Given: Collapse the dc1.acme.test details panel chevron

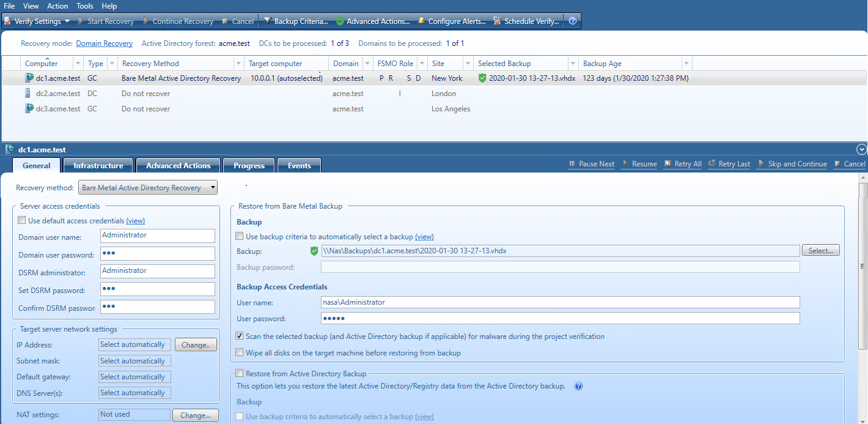Looking at the screenshot, I should [x=861, y=149].
